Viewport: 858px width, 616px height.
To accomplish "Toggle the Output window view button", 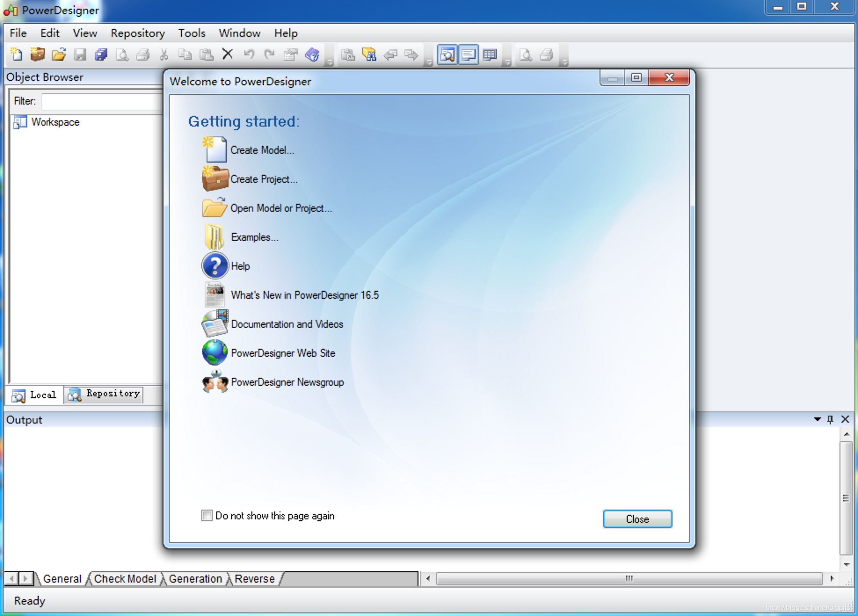I will coord(469,54).
